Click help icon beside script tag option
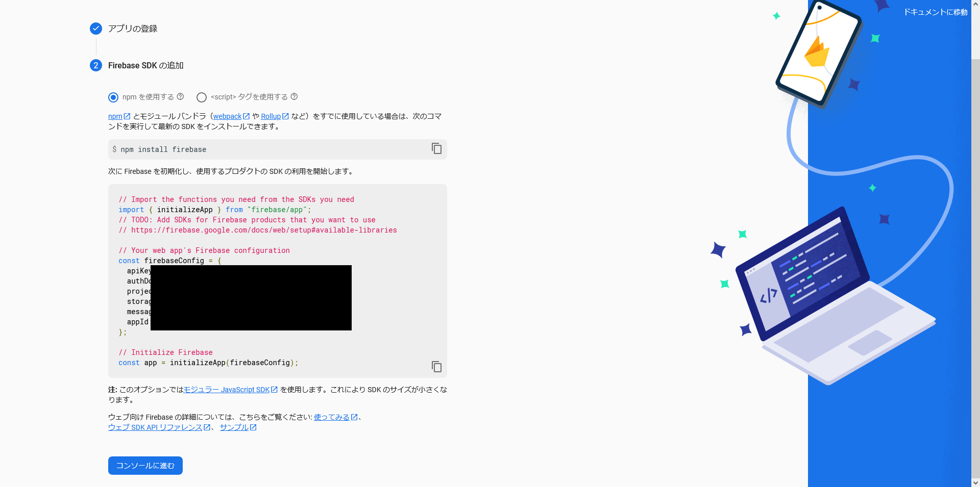Screen dimensions: 980x487 point(294,97)
